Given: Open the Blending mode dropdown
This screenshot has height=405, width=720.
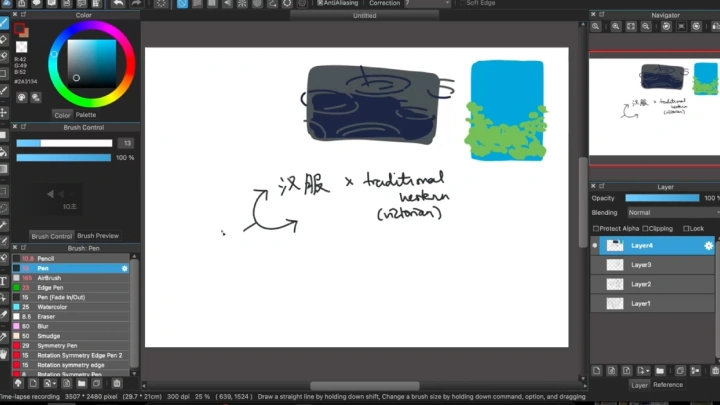Looking at the screenshot, I should point(674,213).
